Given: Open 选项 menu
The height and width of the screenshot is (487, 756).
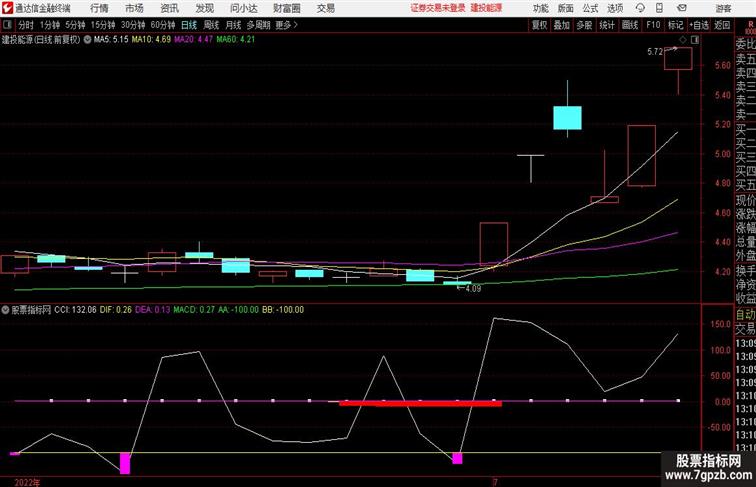Looking at the screenshot, I should [615, 8].
